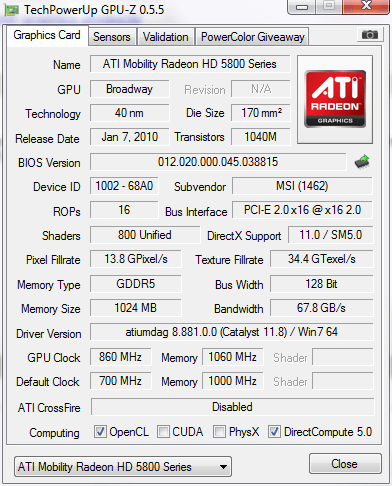
Task: Open the Validation tab
Action: tap(166, 37)
